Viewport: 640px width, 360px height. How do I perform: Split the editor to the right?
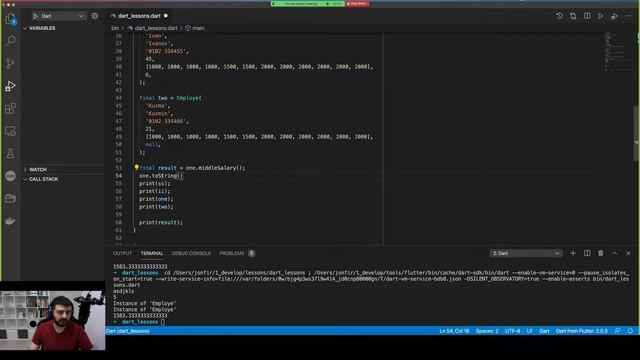tap(587, 16)
